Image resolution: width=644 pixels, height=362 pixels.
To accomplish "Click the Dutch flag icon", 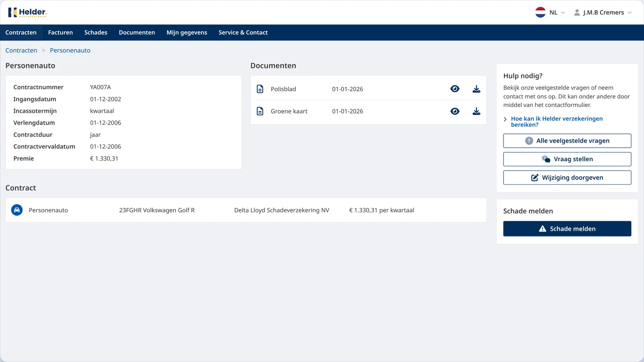I will click(541, 12).
